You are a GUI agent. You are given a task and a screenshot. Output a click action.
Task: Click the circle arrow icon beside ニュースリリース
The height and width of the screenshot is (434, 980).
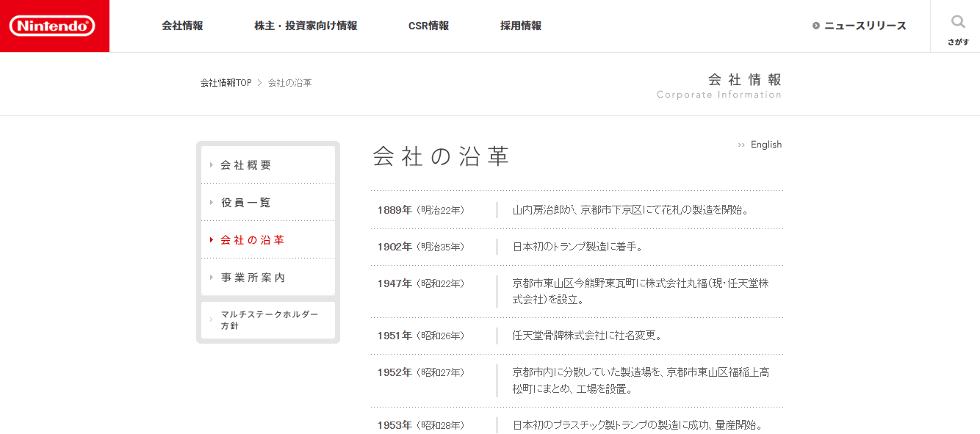click(815, 26)
